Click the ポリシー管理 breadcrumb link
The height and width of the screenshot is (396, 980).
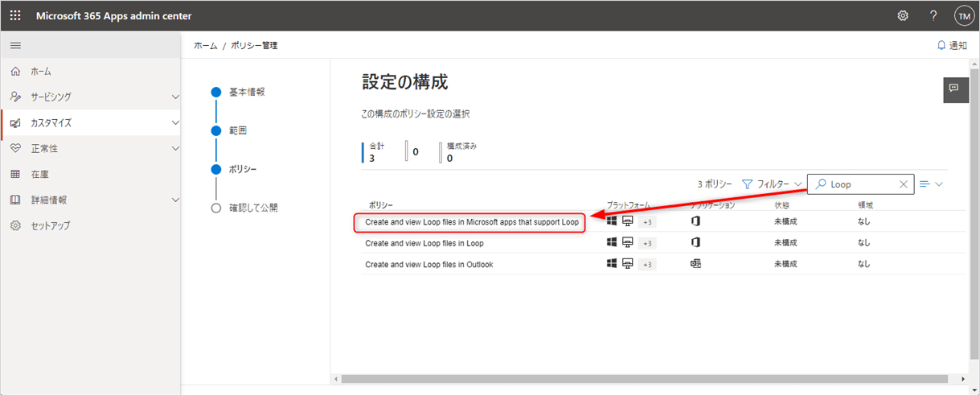[253, 46]
